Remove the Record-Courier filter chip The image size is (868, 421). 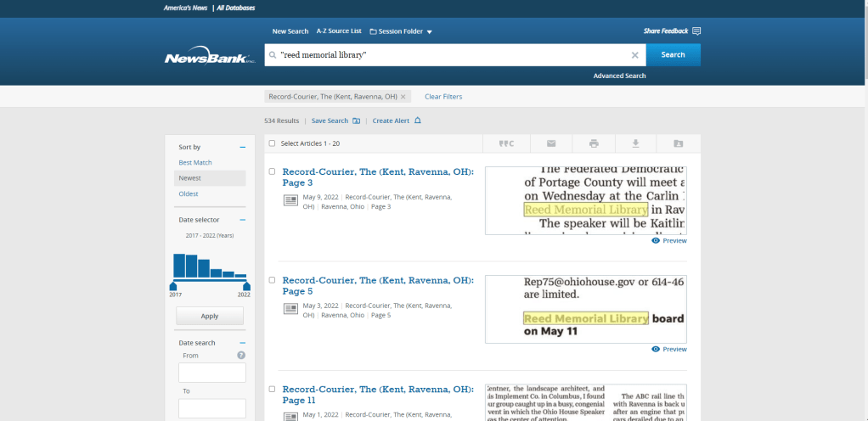pos(403,97)
